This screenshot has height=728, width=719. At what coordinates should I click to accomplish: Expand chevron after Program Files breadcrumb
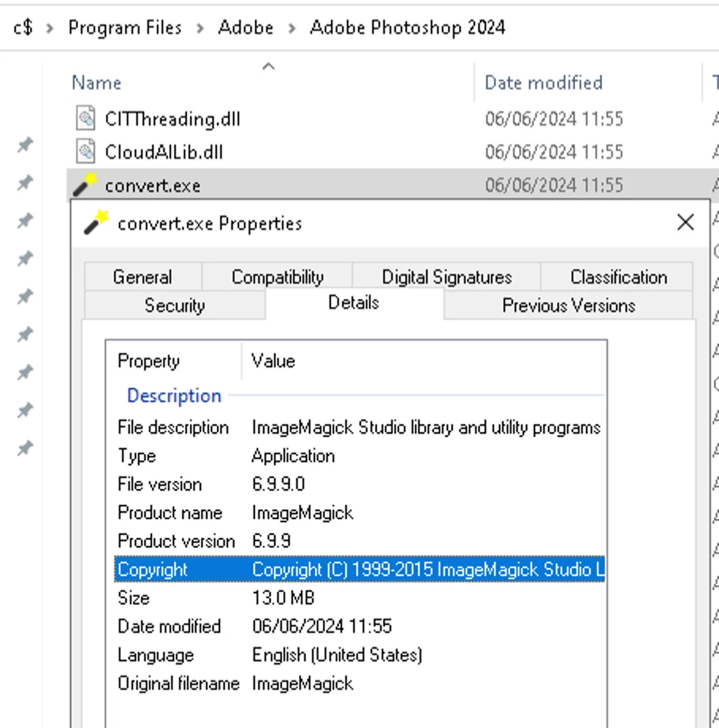tap(200, 28)
